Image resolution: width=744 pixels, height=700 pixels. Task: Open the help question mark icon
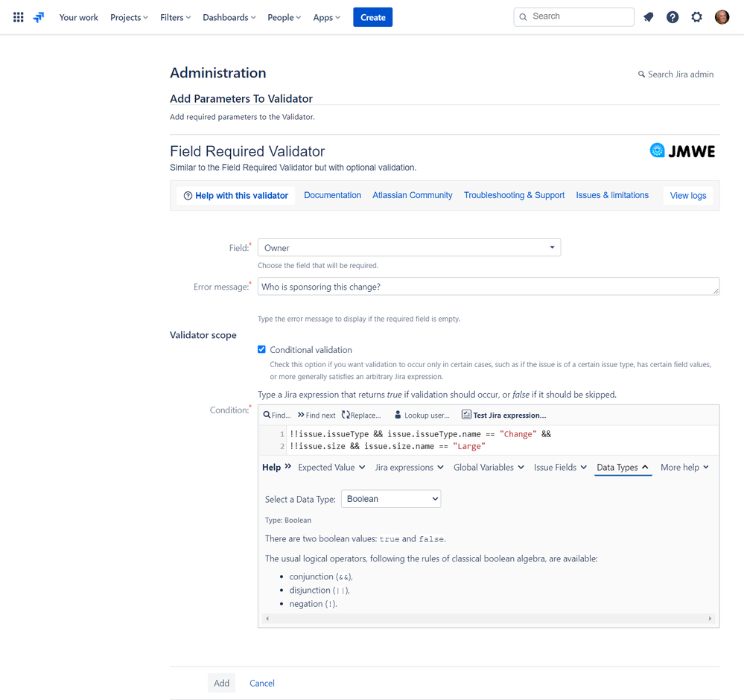pyautogui.click(x=673, y=18)
